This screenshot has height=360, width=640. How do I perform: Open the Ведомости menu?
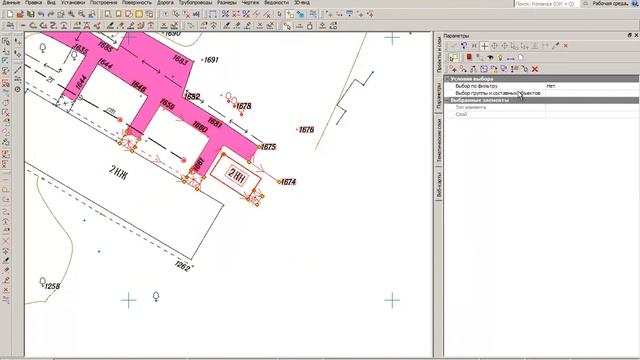[276, 2]
